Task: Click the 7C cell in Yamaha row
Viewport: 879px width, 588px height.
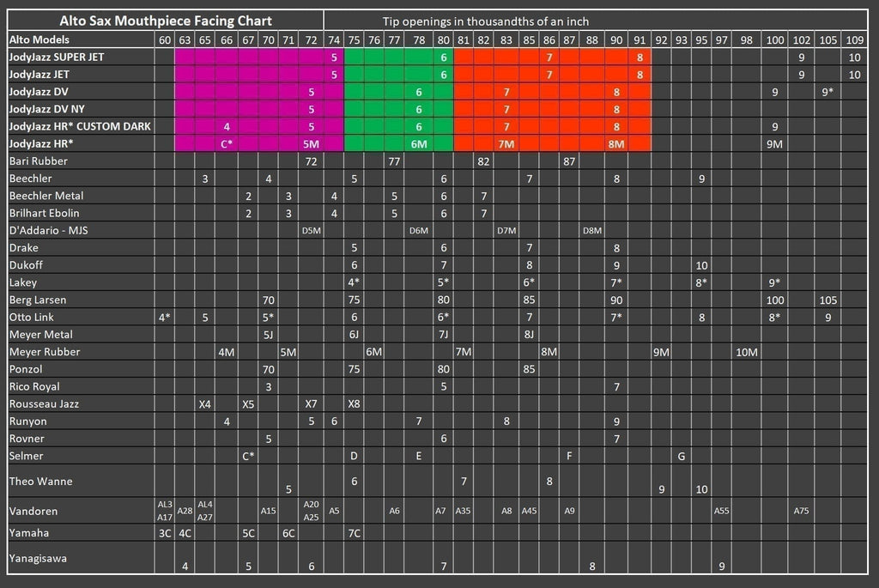Action: click(x=354, y=533)
